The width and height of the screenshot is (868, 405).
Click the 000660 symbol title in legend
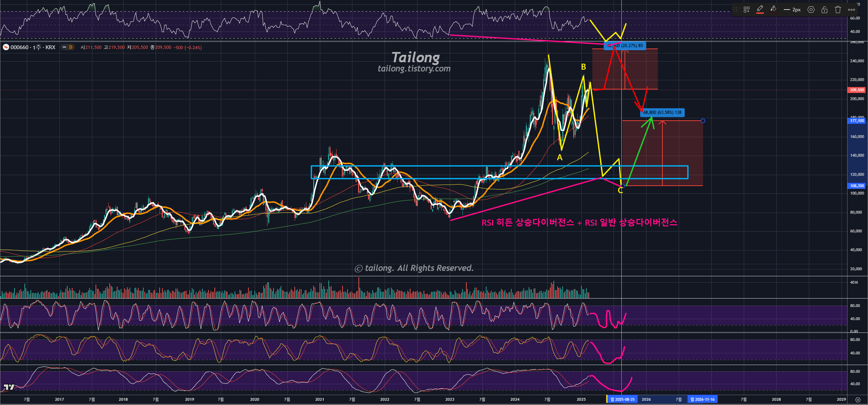19,47
